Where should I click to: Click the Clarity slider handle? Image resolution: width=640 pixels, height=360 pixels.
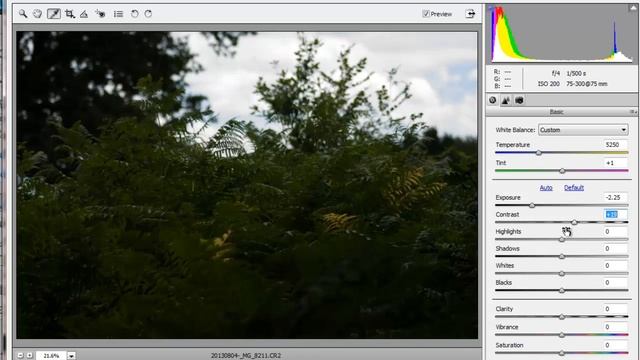562,317
